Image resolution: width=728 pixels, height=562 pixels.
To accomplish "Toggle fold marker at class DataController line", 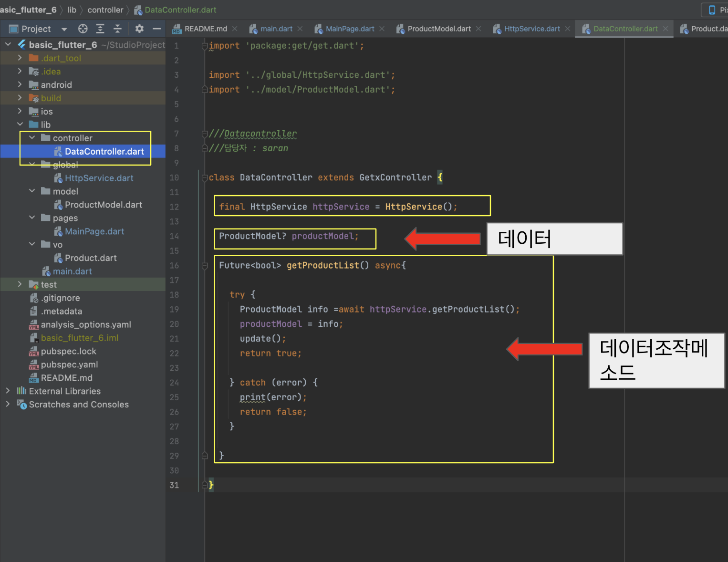I will pos(205,177).
